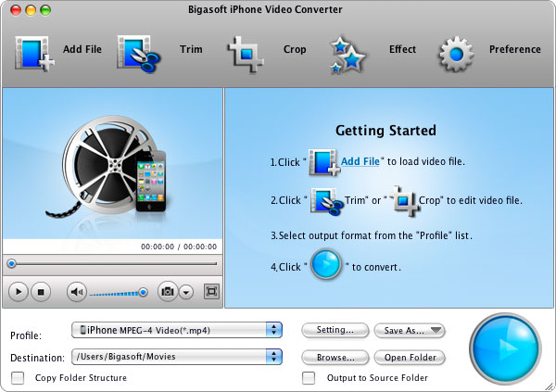Expand the Save As dropdown button
Screen dimensions: 556x392
pyautogui.click(x=410, y=331)
